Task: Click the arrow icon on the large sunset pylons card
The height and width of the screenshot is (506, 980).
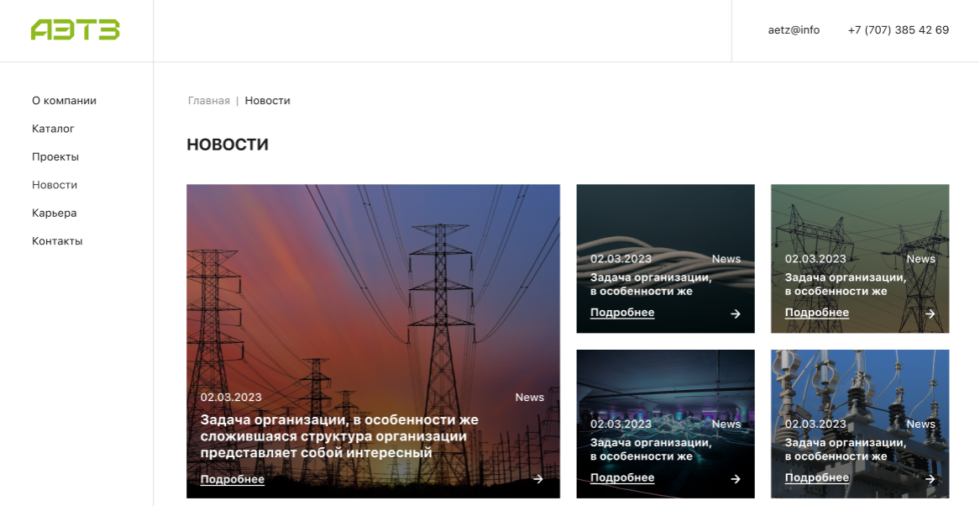Action: pos(538,479)
